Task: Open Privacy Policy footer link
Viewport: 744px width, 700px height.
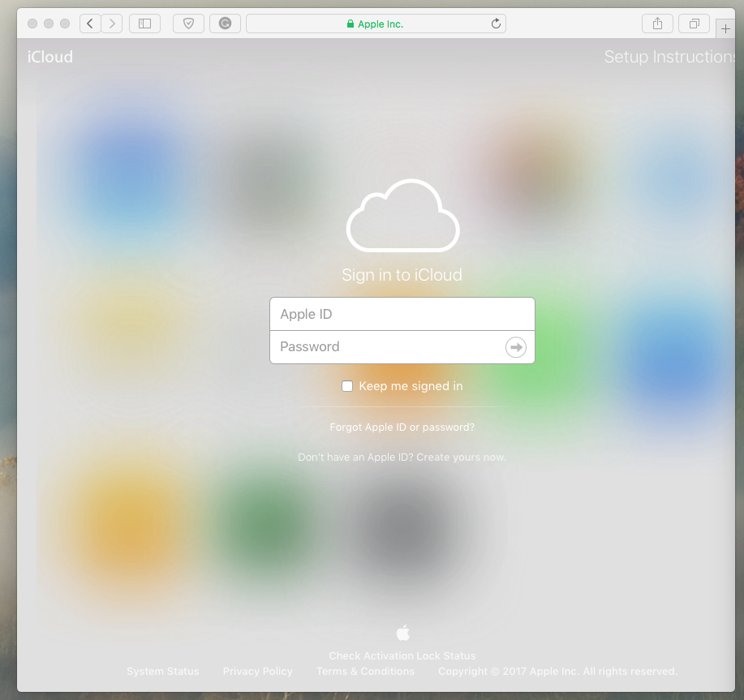Action: click(x=258, y=672)
